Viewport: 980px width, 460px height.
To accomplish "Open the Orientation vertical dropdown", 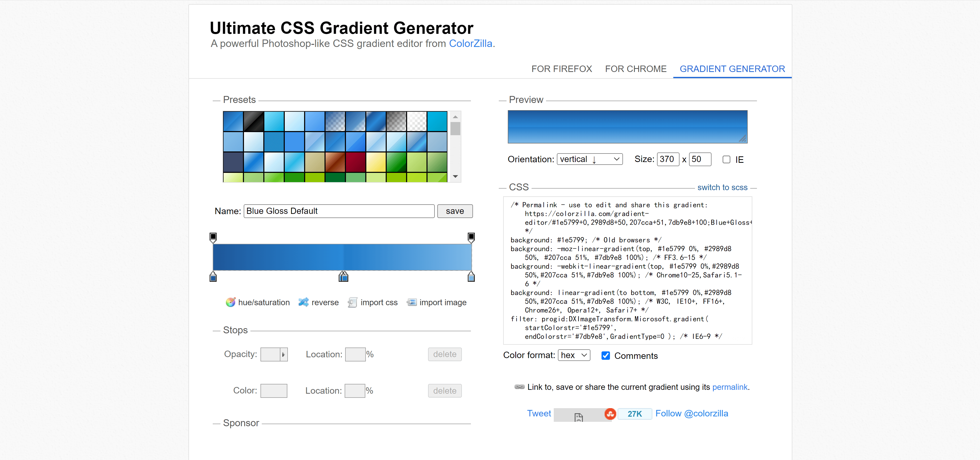I will (x=589, y=159).
